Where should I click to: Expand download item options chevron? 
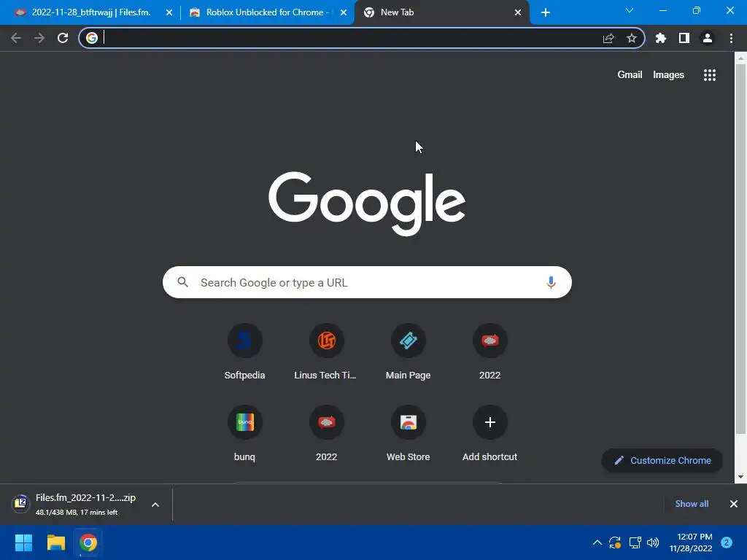pos(155,505)
